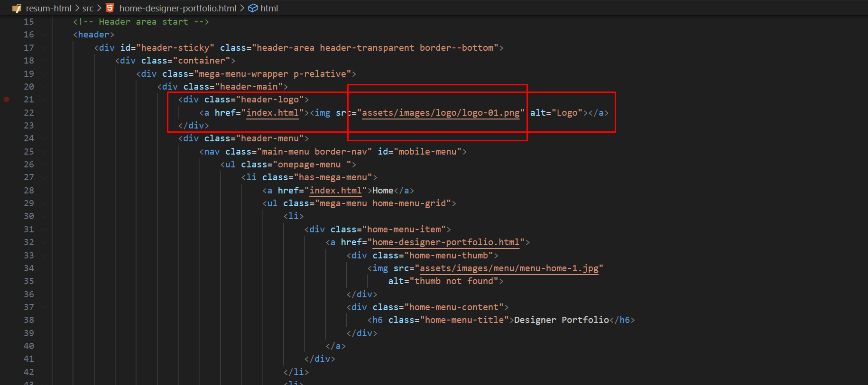868x385 pixels.
Task: Follow the assets/images/logo/logo-01.png path link
Action: [x=441, y=113]
